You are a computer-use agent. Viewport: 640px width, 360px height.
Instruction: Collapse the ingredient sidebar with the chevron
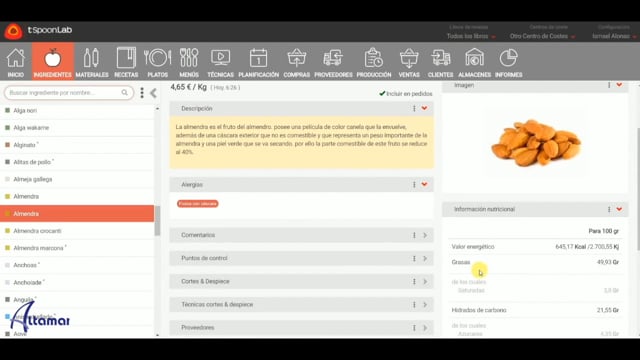153,93
